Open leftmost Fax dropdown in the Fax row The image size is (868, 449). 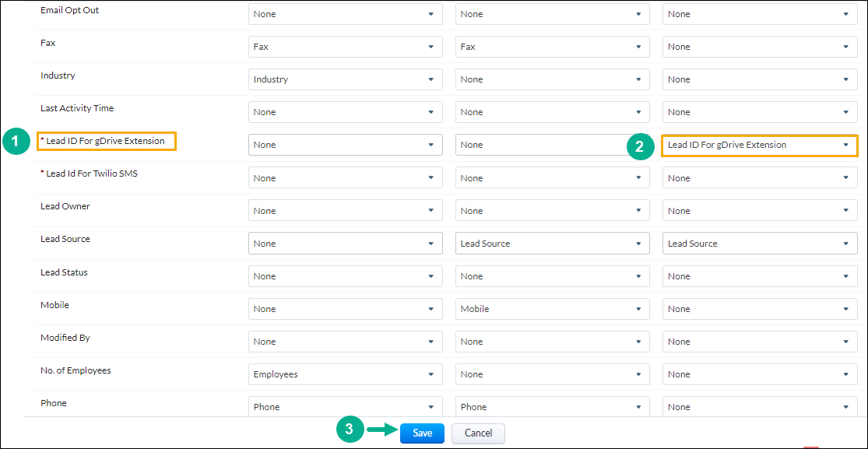pyautogui.click(x=346, y=47)
